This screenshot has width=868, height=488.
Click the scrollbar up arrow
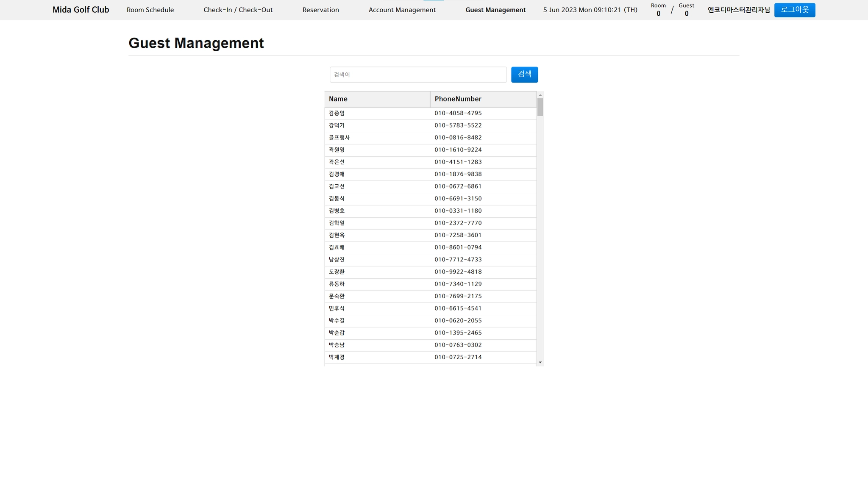pos(540,95)
